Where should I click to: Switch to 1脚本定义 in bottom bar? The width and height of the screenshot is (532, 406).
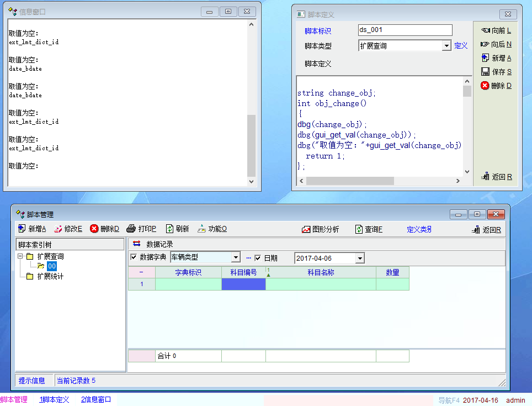pyautogui.click(x=54, y=400)
